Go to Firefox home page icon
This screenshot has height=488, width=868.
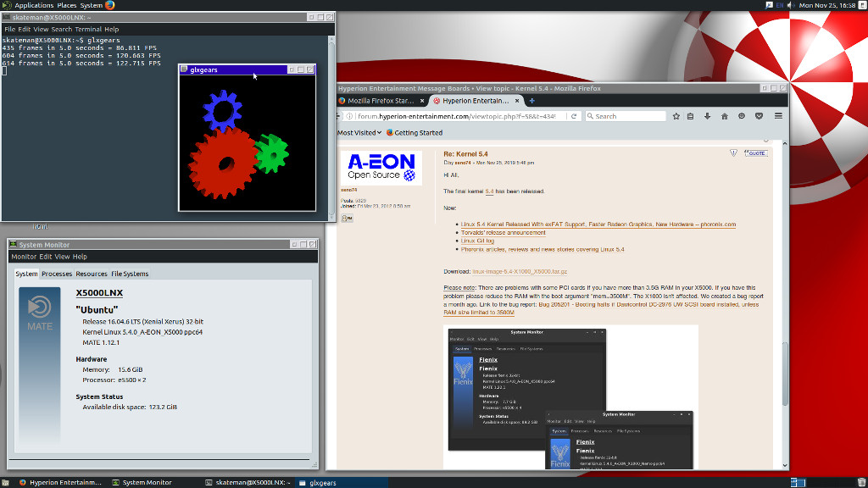click(724, 116)
